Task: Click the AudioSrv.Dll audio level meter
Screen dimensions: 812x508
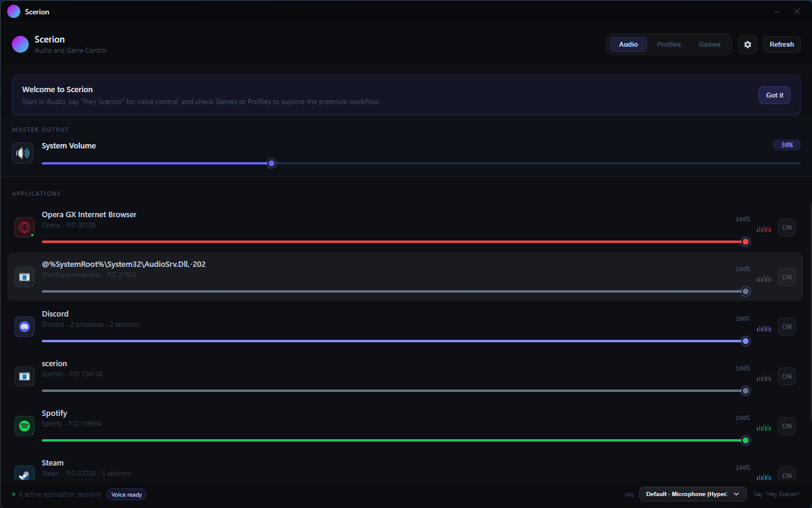Action: [764, 278]
